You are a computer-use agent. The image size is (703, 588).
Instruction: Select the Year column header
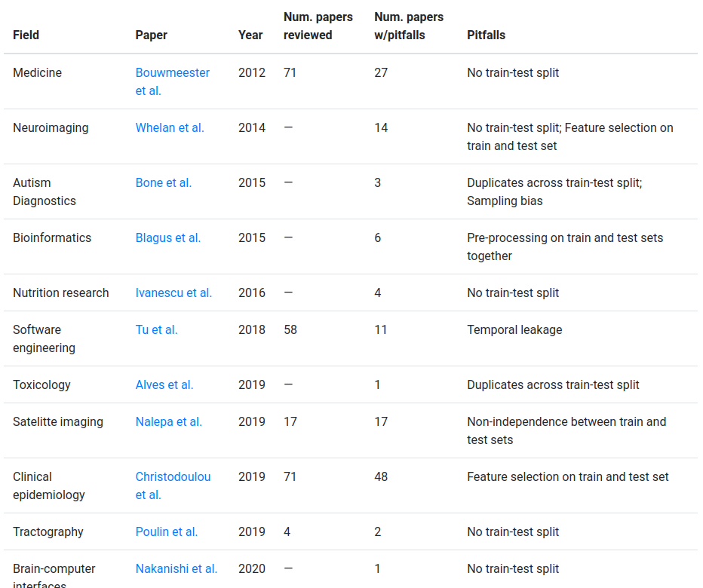tap(250, 35)
